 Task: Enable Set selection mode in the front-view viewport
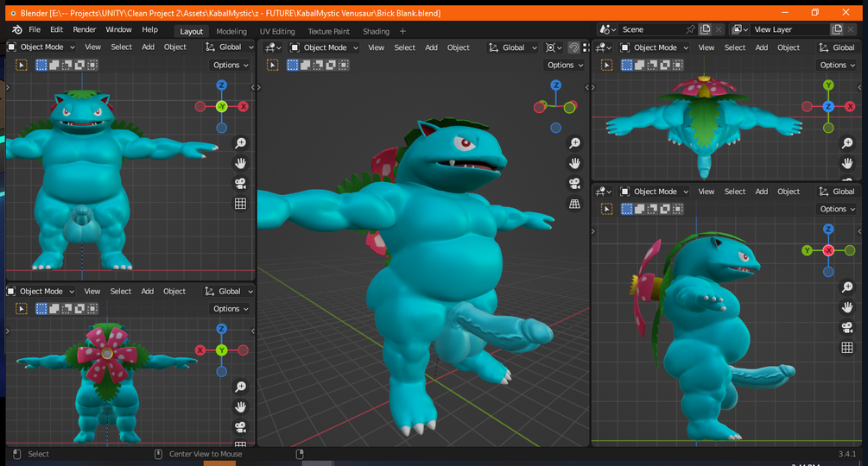[41, 66]
